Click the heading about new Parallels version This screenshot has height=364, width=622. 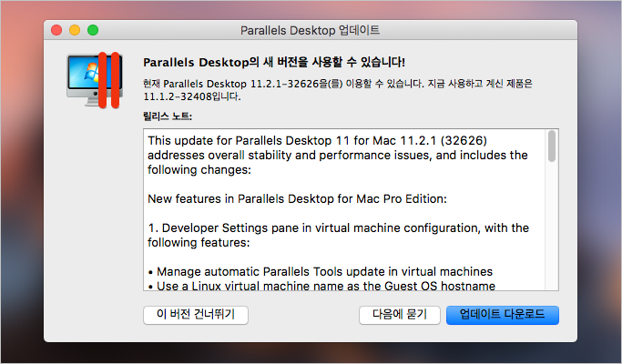(x=274, y=62)
